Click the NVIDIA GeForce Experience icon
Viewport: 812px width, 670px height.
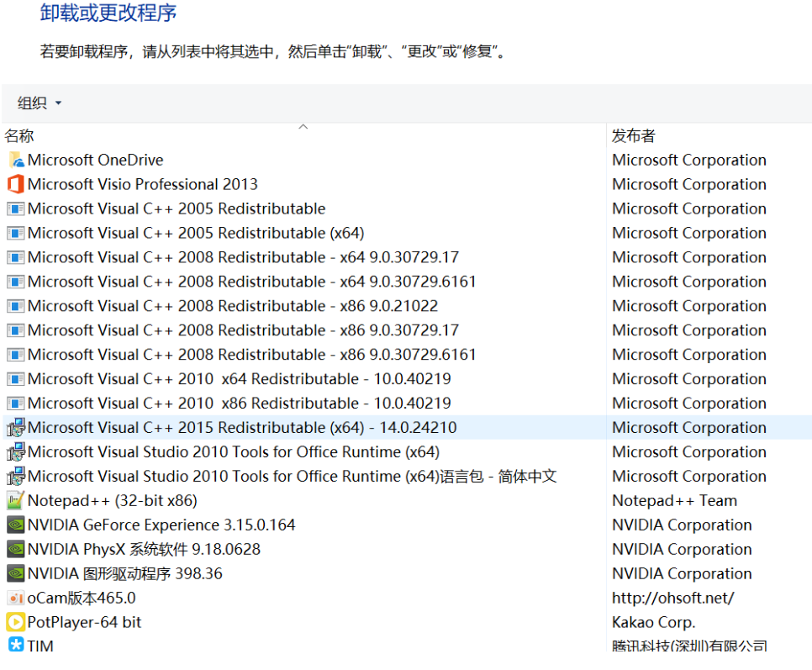click(15, 525)
